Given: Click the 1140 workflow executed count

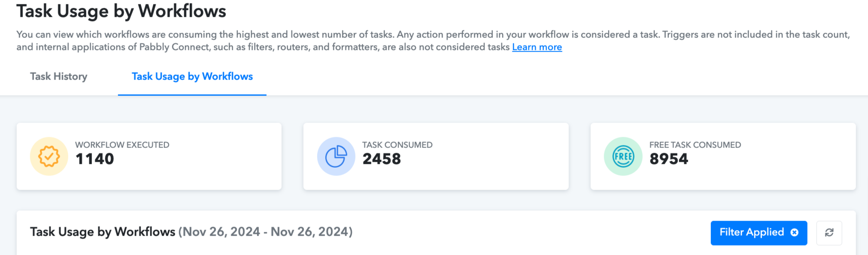Looking at the screenshot, I should (x=94, y=159).
